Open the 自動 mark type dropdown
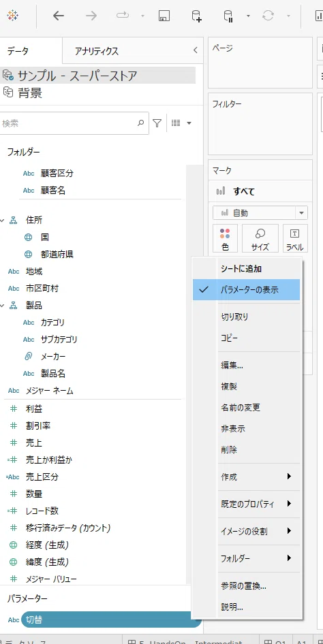The height and width of the screenshot is (644, 323). (260, 213)
